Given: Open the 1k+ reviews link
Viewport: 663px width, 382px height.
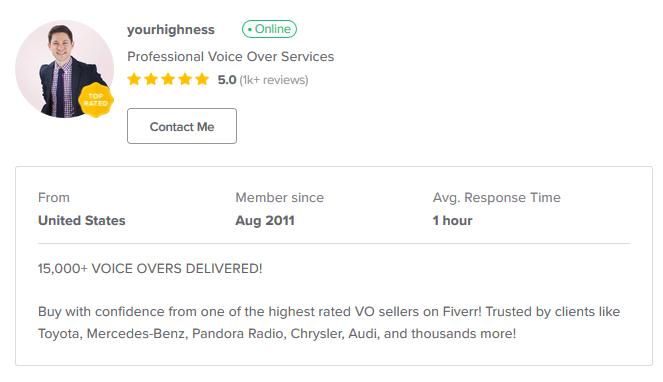Looking at the screenshot, I should pos(274,80).
